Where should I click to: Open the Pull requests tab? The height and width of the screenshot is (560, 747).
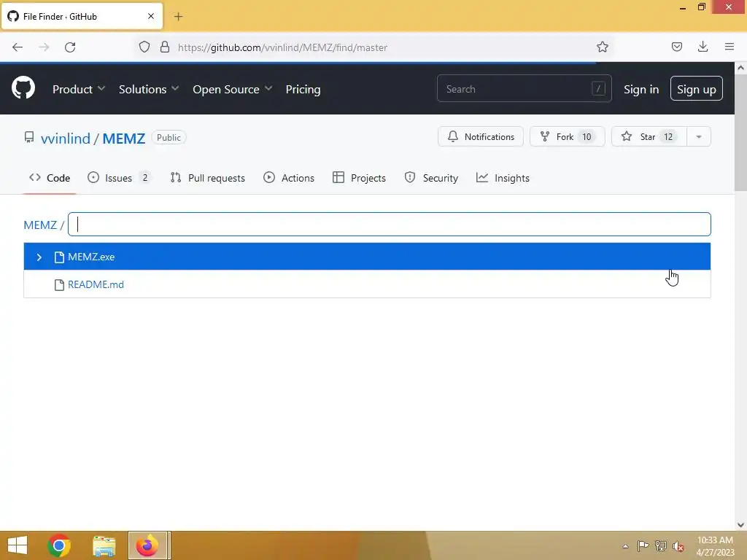tap(208, 178)
